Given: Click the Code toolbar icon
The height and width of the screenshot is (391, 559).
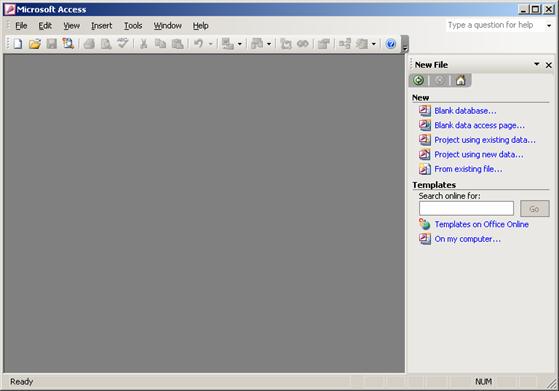Looking at the screenshot, I should (x=286, y=44).
